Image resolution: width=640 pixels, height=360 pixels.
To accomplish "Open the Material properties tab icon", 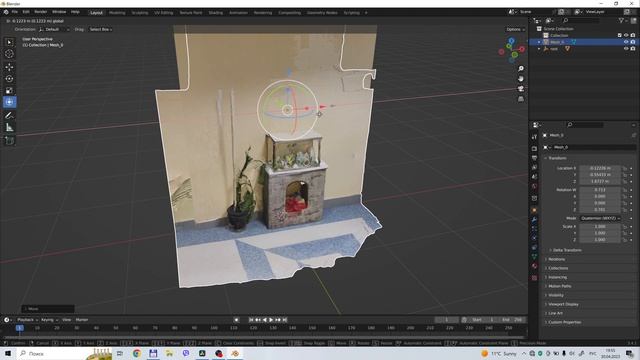I will click(x=534, y=266).
